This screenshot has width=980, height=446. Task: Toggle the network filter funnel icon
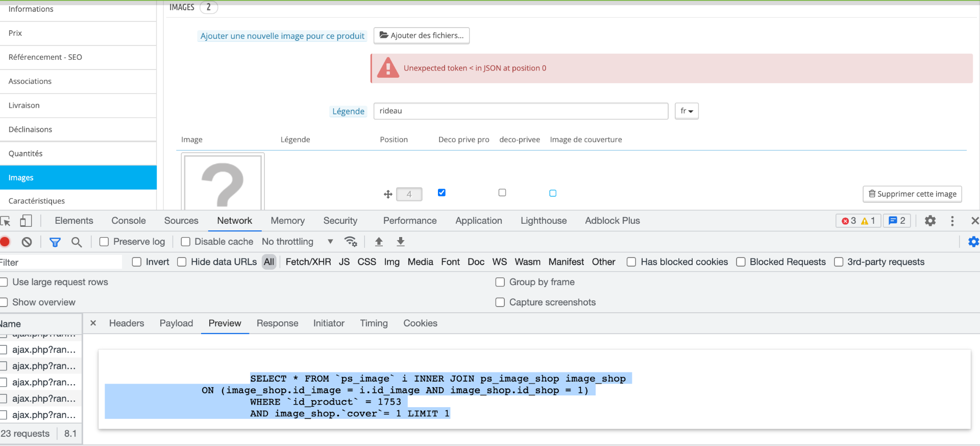pyautogui.click(x=55, y=242)
